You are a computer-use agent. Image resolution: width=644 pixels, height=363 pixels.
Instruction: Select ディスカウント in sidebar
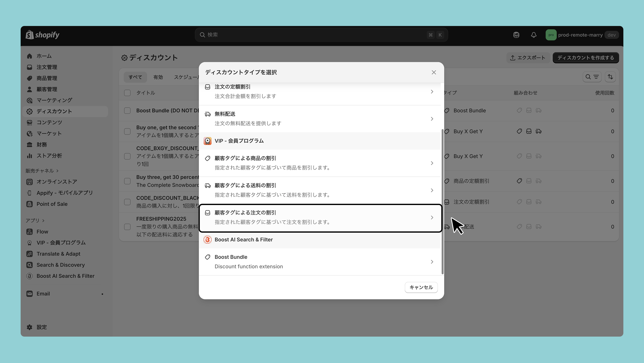[x=65, y=111]
